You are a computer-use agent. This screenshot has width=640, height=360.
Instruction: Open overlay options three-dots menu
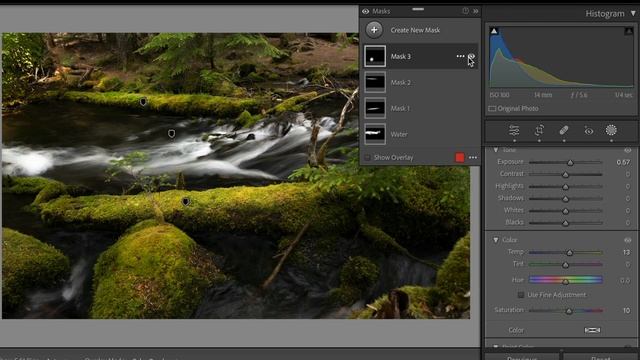point(473,158)
